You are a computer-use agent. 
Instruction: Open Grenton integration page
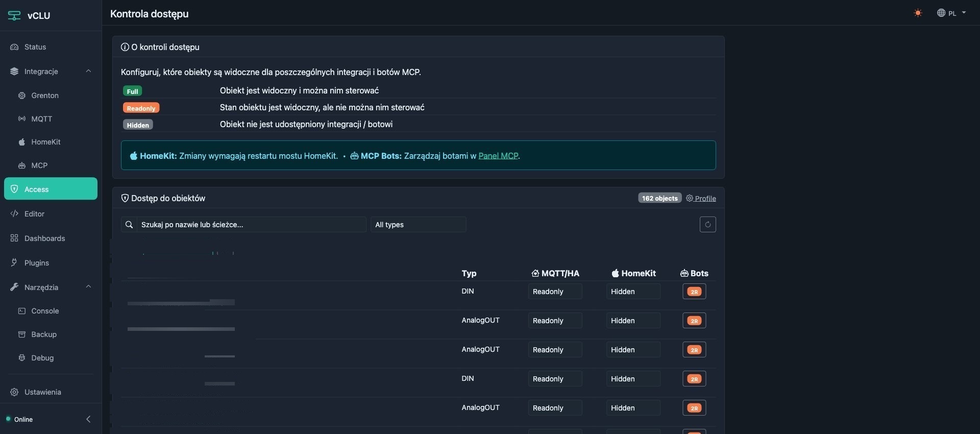(45, 95)
